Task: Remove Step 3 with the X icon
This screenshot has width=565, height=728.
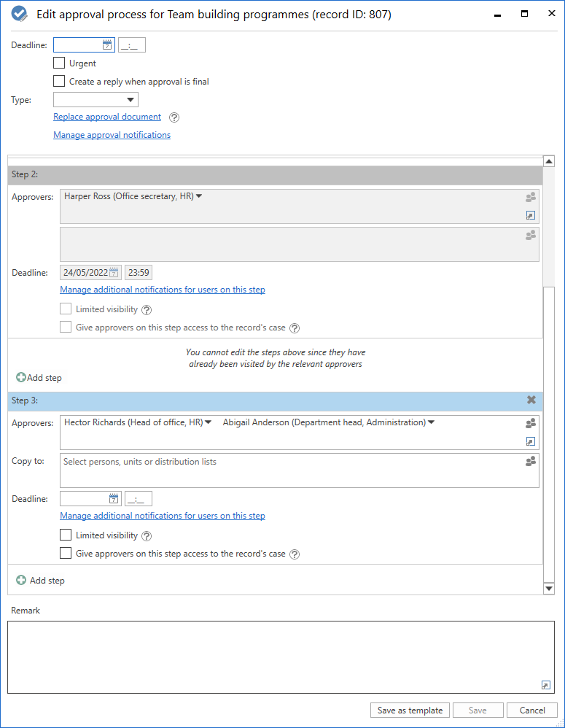Action: [x=531, y=400]
